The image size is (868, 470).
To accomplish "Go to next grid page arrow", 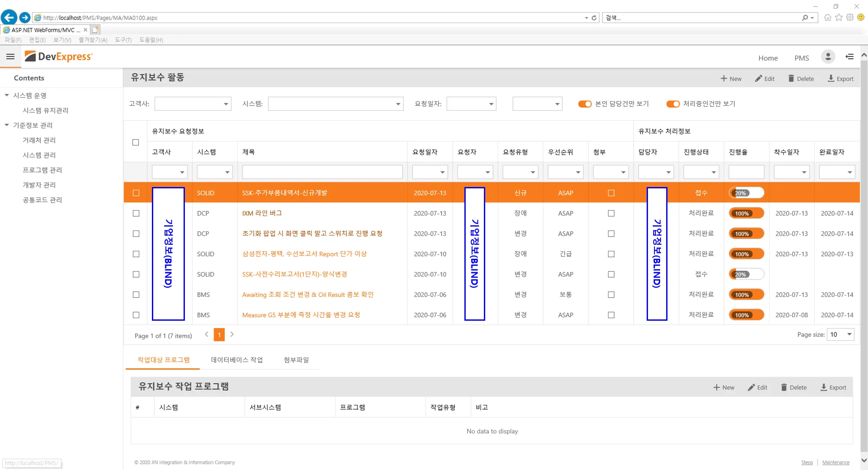I will click(x=232, y=334).
